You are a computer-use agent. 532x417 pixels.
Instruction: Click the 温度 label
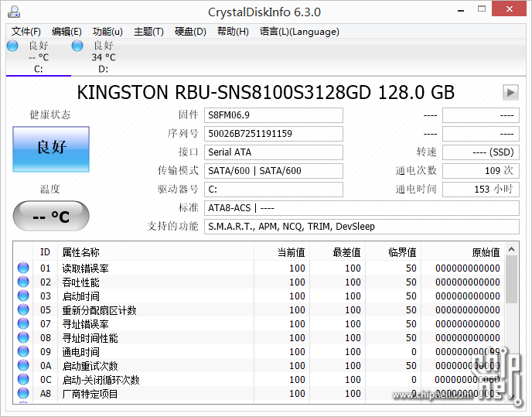pyautogui.click(x=50, y=189)
